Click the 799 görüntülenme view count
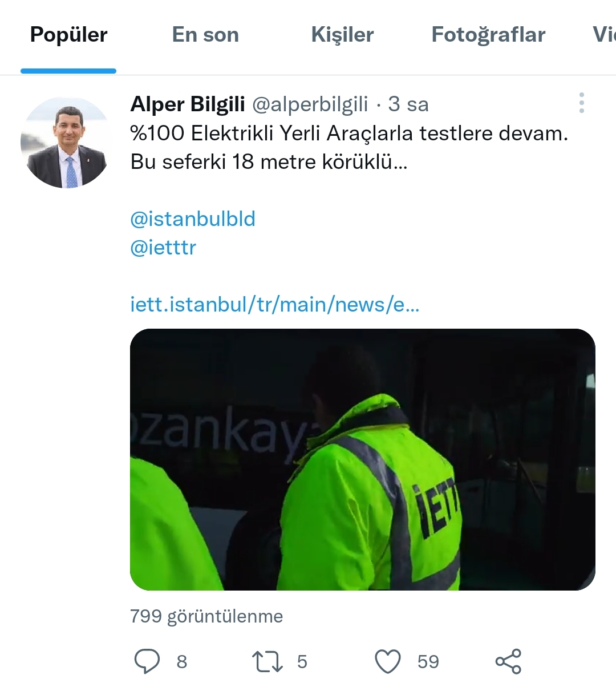 (x=206, y=616)
